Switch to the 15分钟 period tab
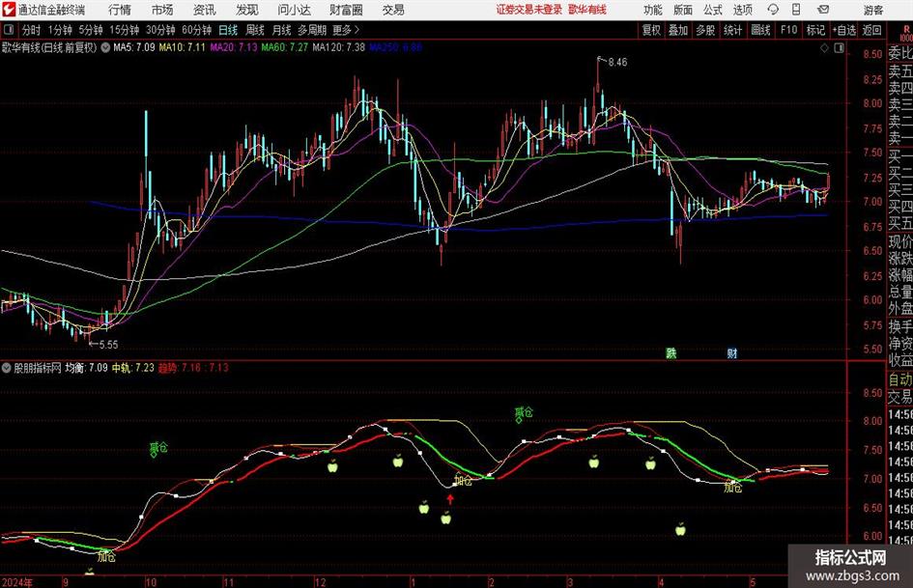The image size is (913, 588). click(x=124, y=30)
